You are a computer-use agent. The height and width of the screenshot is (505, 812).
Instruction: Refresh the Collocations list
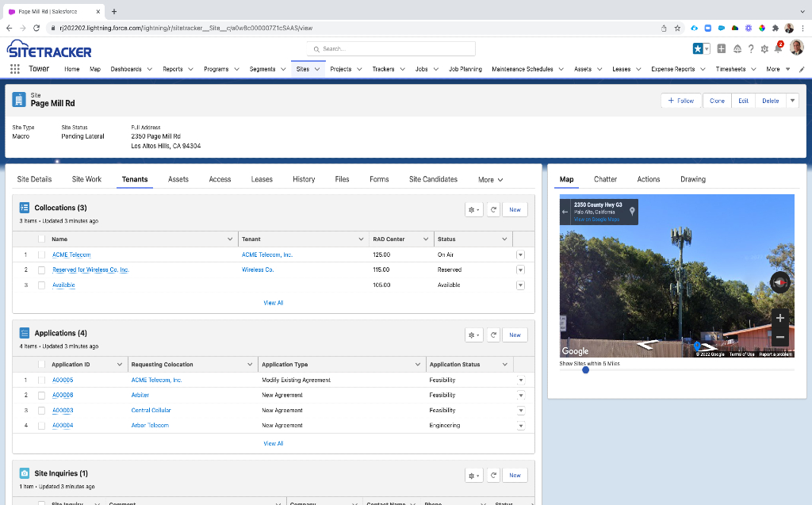tap(493, 210)
